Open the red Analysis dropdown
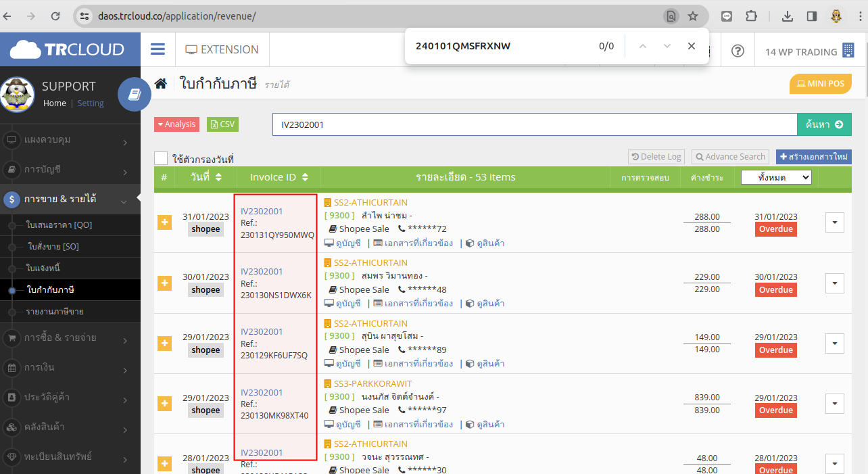Screen dimensions: 868x474 [x=176, y=124]
